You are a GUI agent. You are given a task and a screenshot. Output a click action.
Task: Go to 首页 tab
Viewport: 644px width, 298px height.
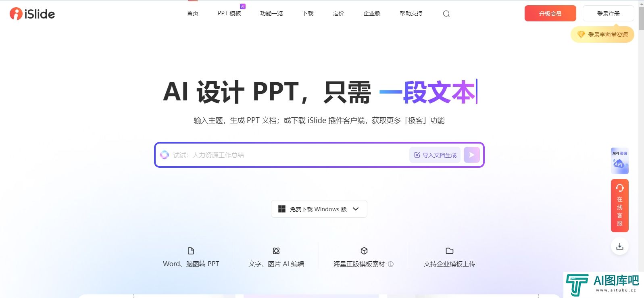(x=193, y=13)
